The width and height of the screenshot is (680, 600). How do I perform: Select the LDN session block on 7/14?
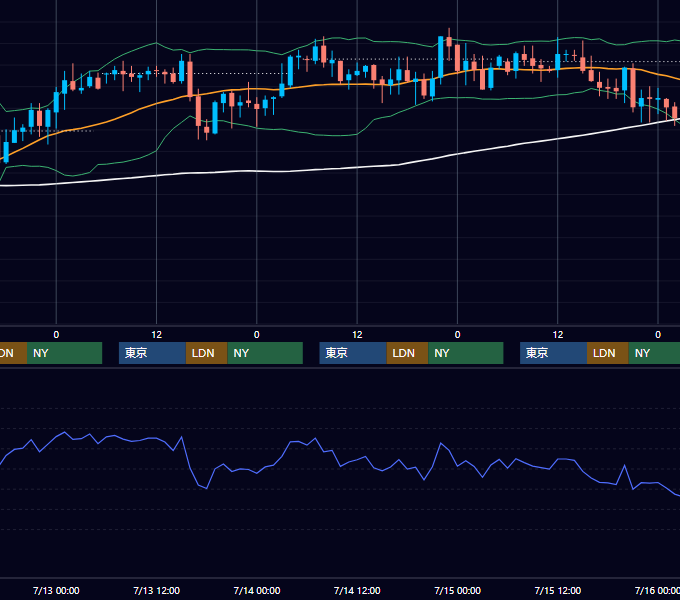[407, 353]
